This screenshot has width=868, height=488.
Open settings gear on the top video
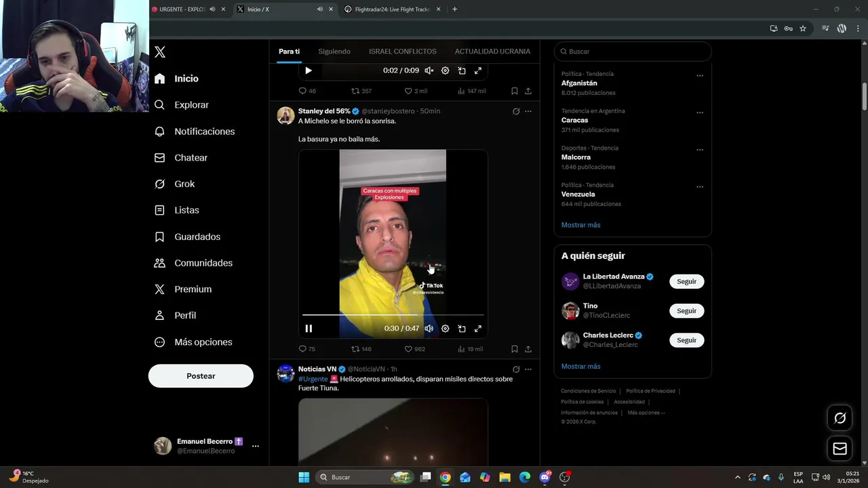(x=445, y=70)
